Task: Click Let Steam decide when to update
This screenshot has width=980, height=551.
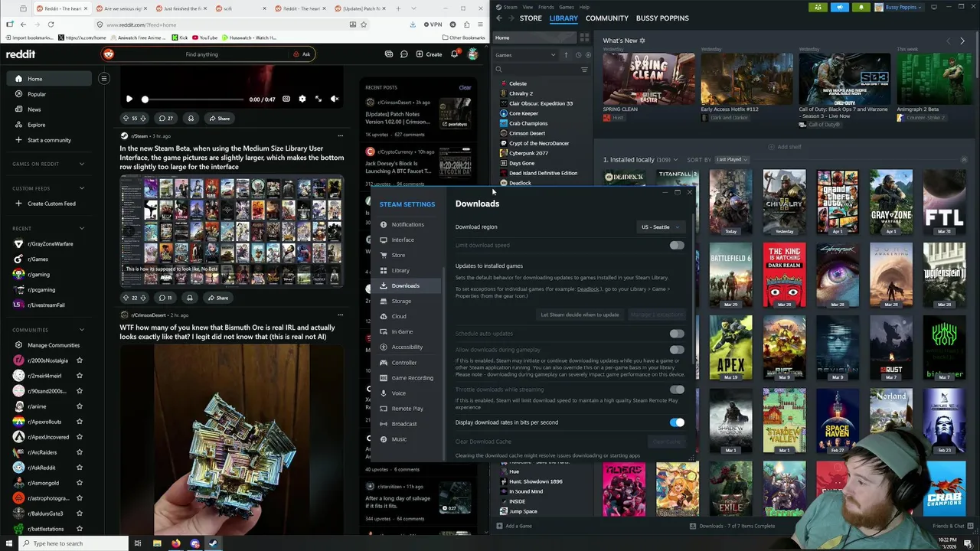Action: [580, 315]
